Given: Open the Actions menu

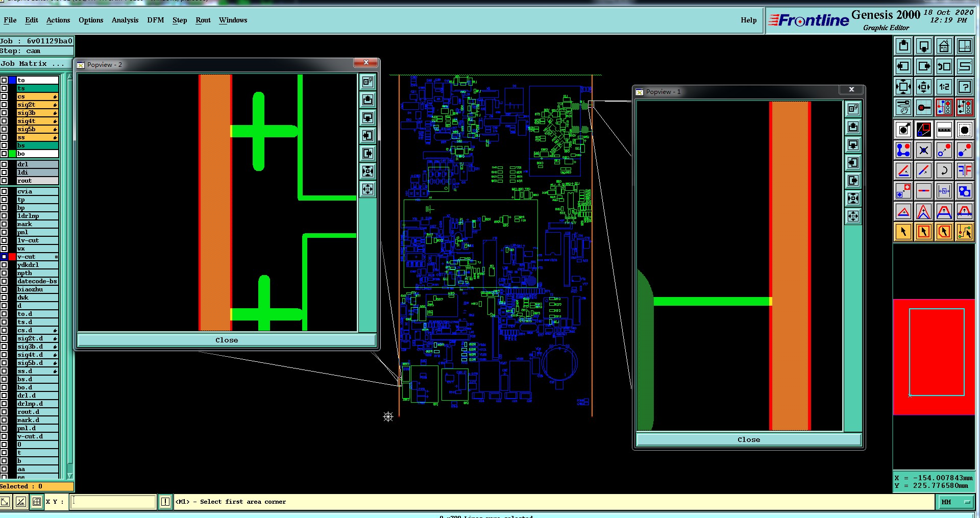Looking at the screenshot, I should pyautogui.click(x=58, y=20).
